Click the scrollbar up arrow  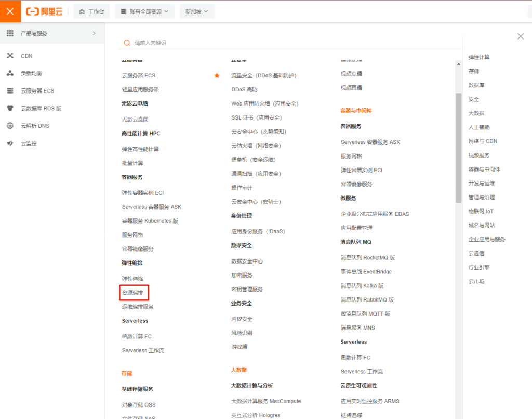point(458,64)
